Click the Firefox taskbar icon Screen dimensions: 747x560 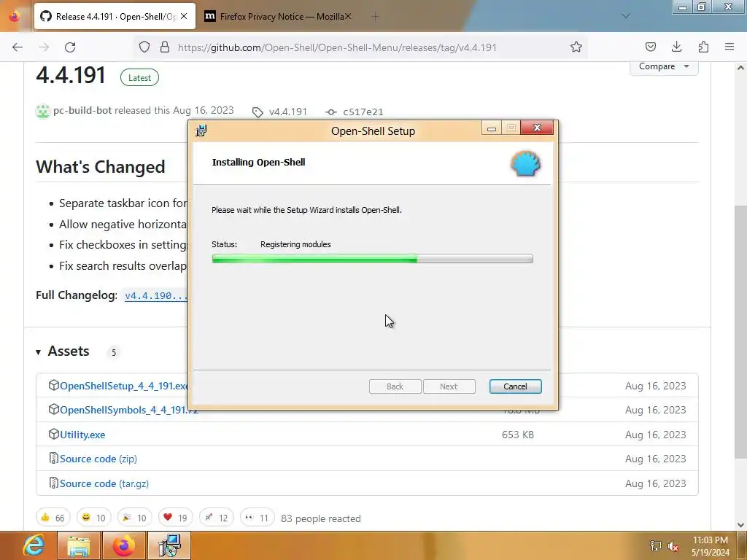(124, 545)
